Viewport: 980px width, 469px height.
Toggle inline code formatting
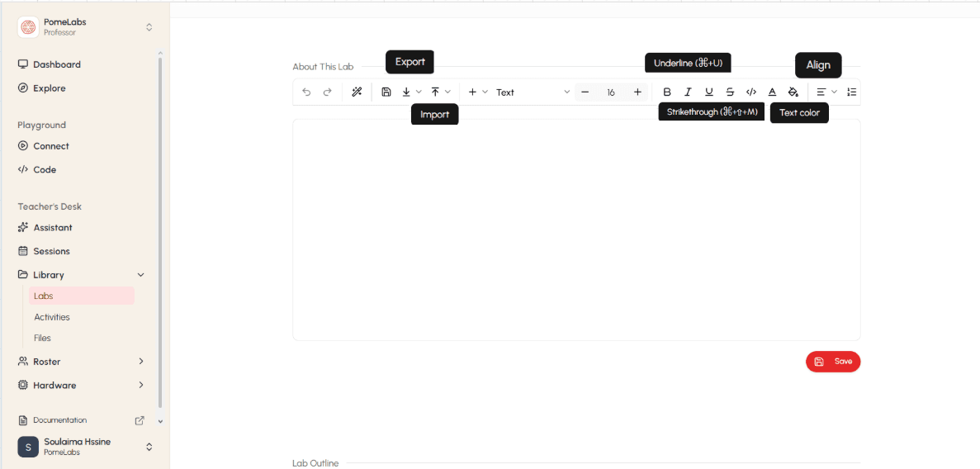point(751,92)
